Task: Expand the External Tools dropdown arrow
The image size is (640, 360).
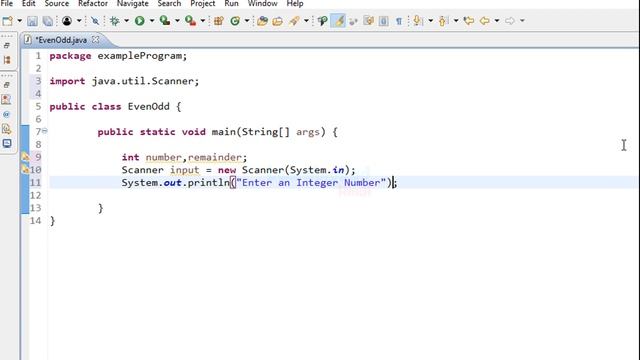Action: tap(202, 21)
